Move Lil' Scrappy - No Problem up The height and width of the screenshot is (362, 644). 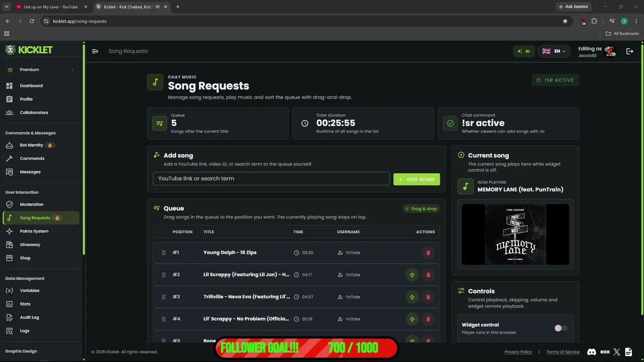[x=412, y=319]
